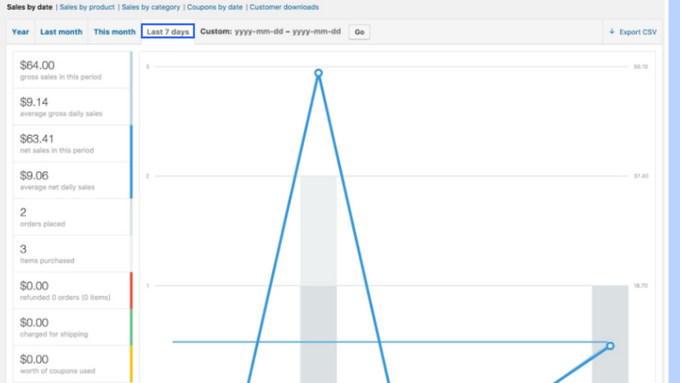The width and height of the screenshot is (680, 383).
Task: Toggle the $64.00 gross sales legend item
Action: tap(72, 70)
